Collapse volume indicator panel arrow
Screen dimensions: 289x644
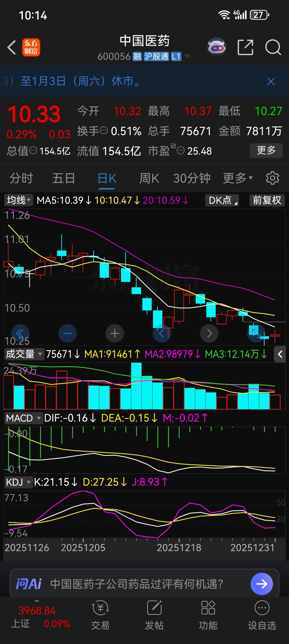tap(280, 354)
